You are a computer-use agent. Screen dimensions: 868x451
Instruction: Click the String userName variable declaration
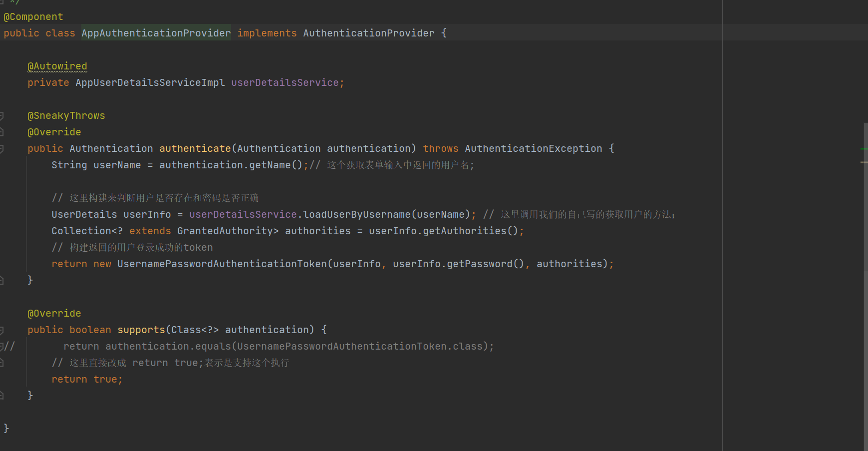click(96, 165)
